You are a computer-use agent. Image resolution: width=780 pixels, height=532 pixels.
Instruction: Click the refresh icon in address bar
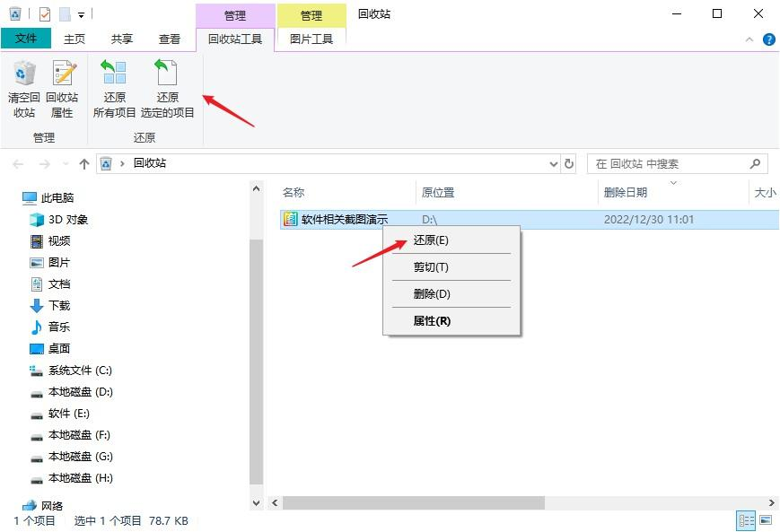pos(571,163)
